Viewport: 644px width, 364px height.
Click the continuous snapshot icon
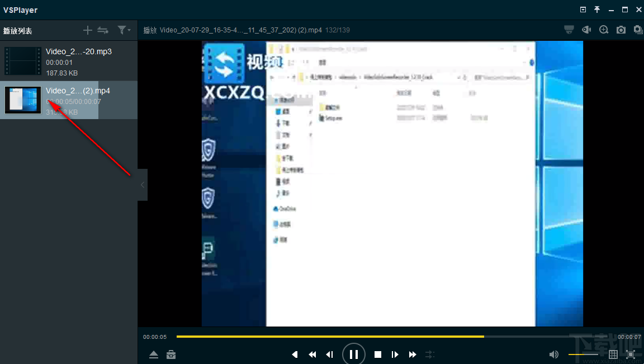pos(638,29)
